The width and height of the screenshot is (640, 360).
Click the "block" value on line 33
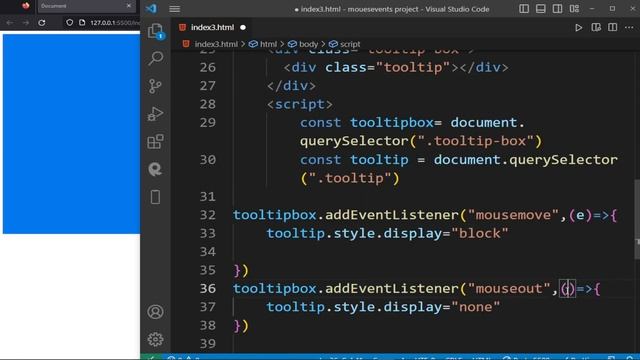tap(480, 233)
